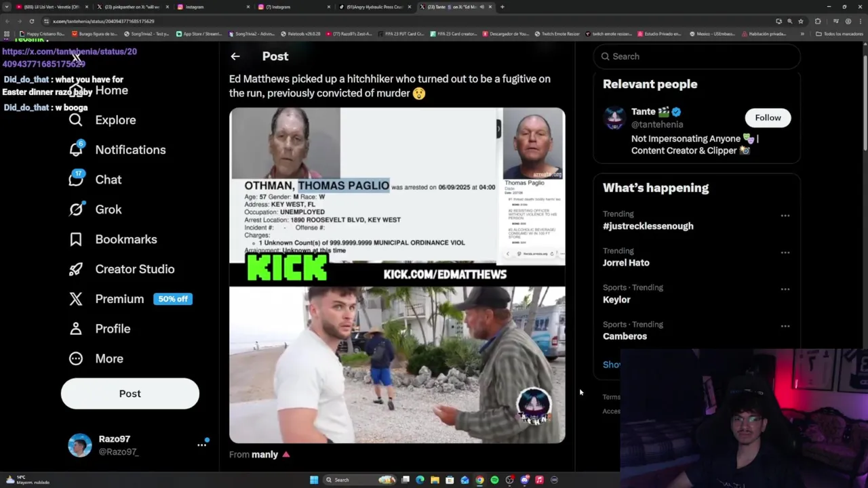Open the #justrecklessenough trending topic
This screenshot has height=488, width=868.
pos(648,226)
